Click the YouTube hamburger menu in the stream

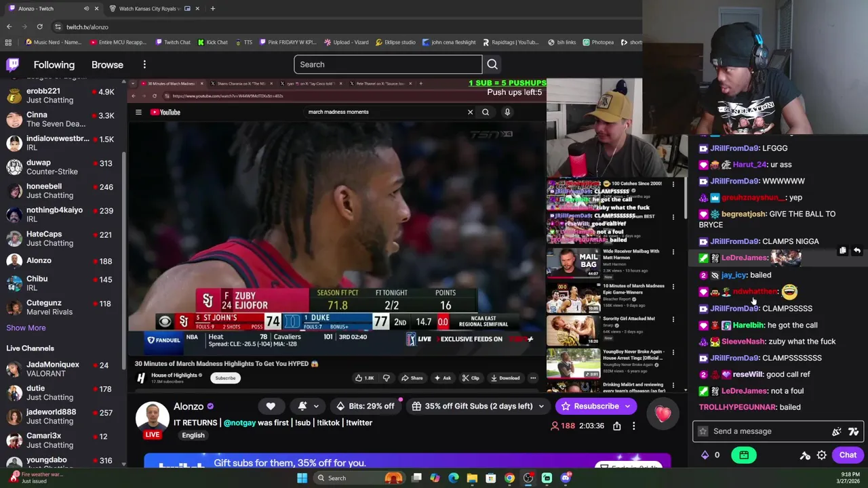(x=138, y=113)
